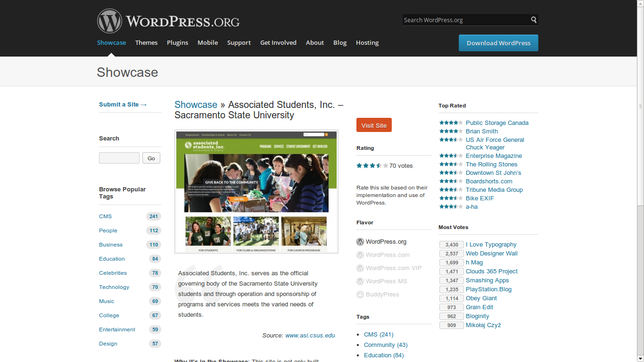Viewport: 644px width, 362px height.
Task: Select the Celebrities popular tag
Action: [x=113, y=273]
